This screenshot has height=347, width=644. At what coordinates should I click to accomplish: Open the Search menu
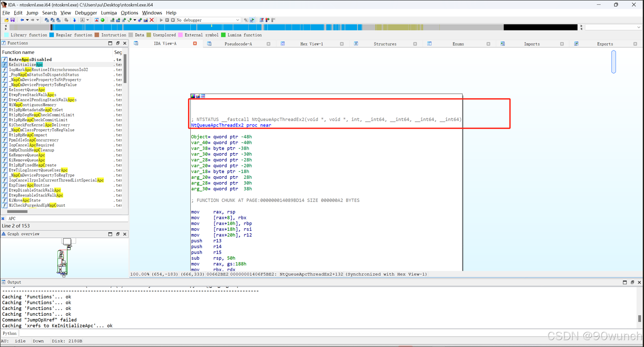click(x=49, y=13)
